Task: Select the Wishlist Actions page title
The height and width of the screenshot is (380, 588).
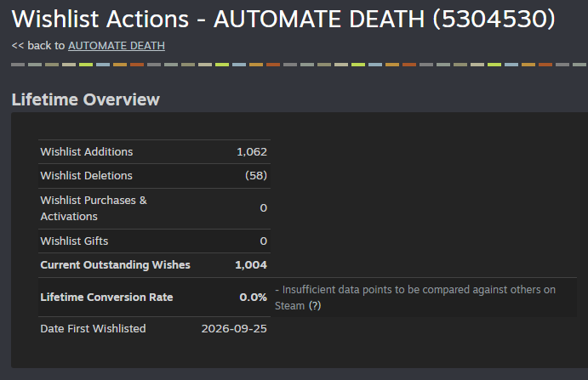Action: coord(283,19)
